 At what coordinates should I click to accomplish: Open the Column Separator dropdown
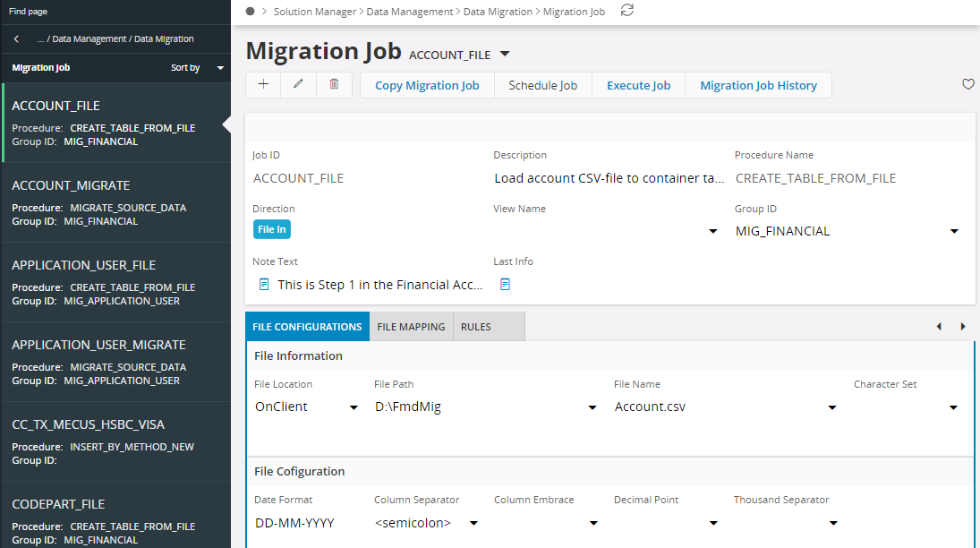473,523
